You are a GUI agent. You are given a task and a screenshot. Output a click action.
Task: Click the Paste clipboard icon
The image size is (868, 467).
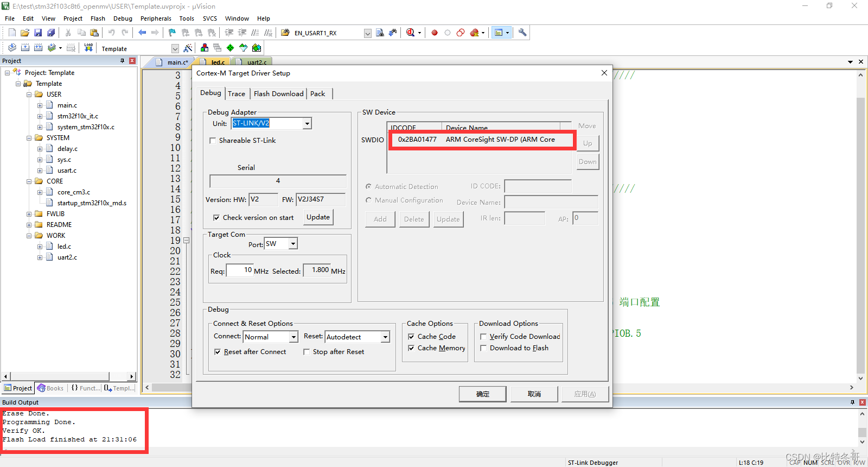(x=94, y=33)
